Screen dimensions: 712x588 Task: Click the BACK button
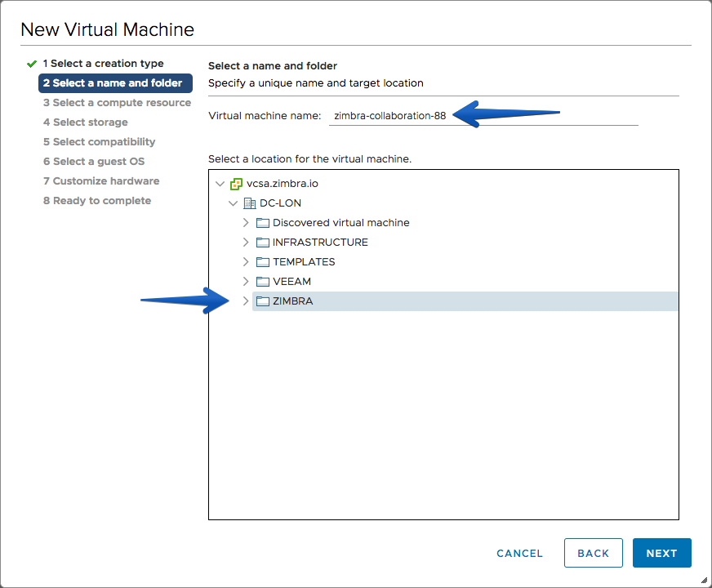coord(593,553)
